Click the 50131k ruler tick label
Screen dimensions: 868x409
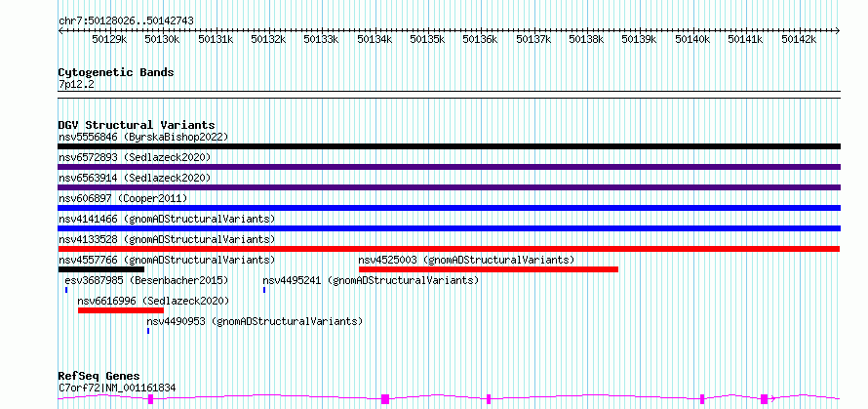[x=216, y=39]
